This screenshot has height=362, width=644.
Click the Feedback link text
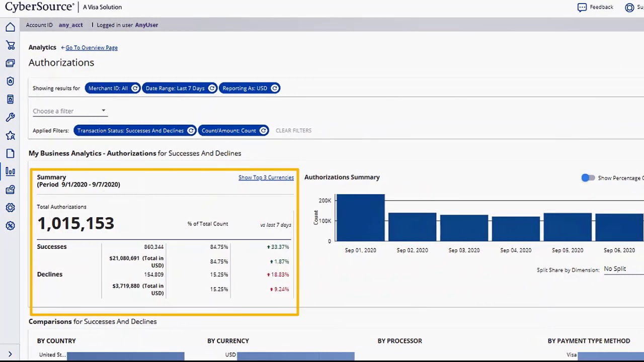point(601,7)
